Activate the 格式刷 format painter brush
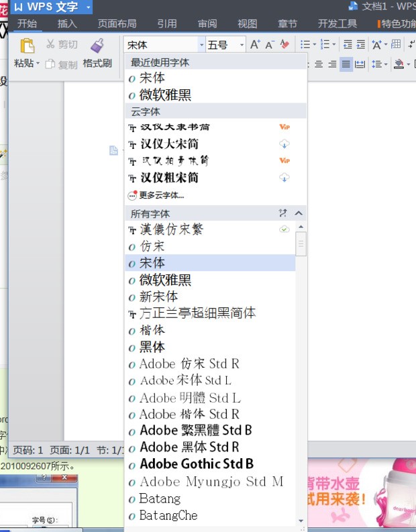 point(97,54)
